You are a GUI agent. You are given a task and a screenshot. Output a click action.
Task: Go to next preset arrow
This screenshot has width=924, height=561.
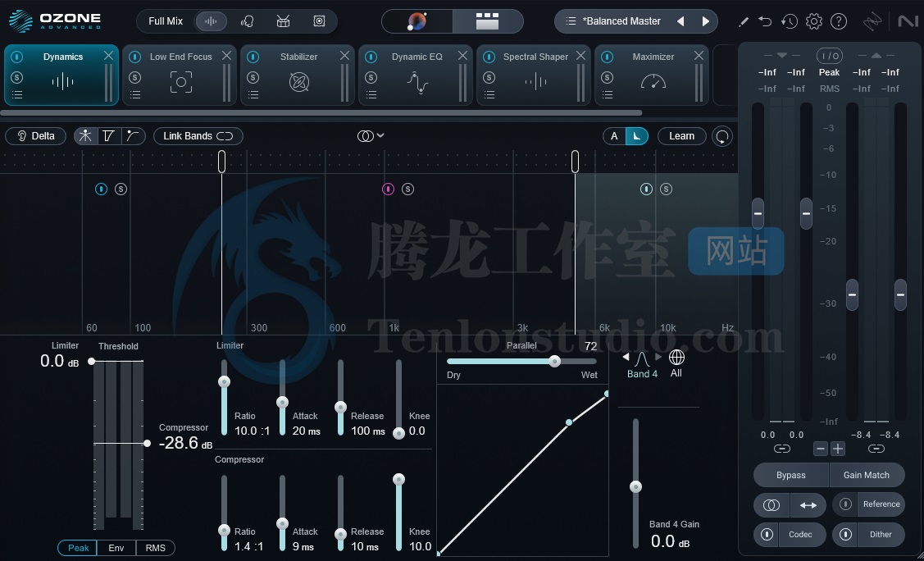[x=705, y=21]
